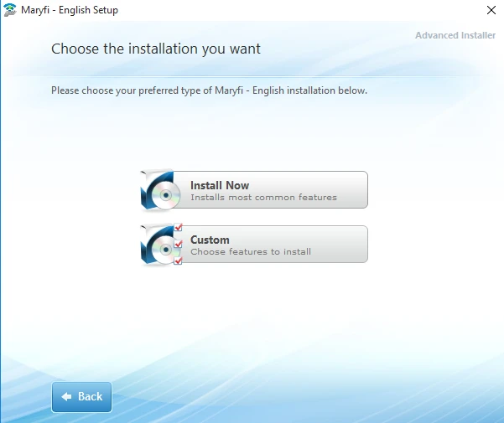
Task: Click bottom red checkmark on Custom icon
Action: 178,260
